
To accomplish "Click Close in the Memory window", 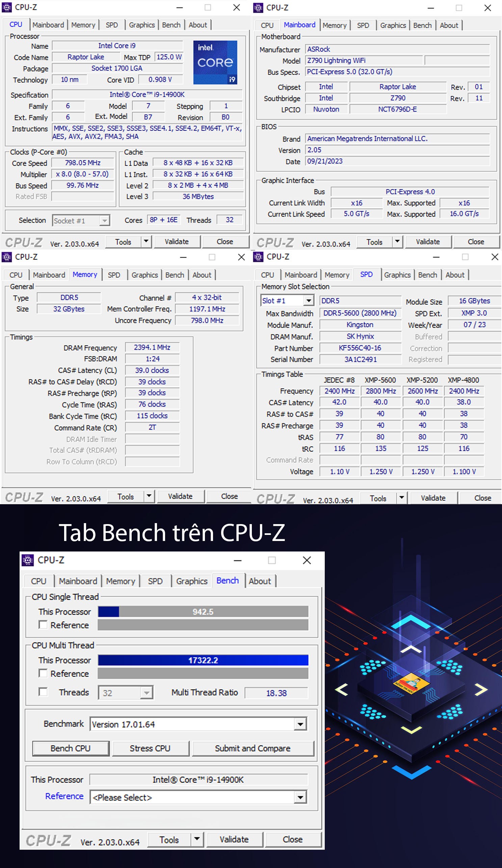I will (230, 496).
